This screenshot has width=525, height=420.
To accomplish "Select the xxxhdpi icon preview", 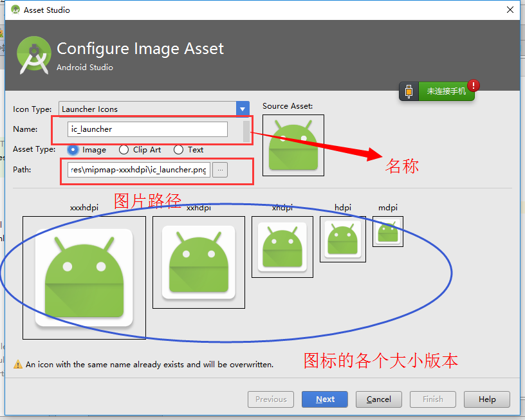I will point(84,277).
